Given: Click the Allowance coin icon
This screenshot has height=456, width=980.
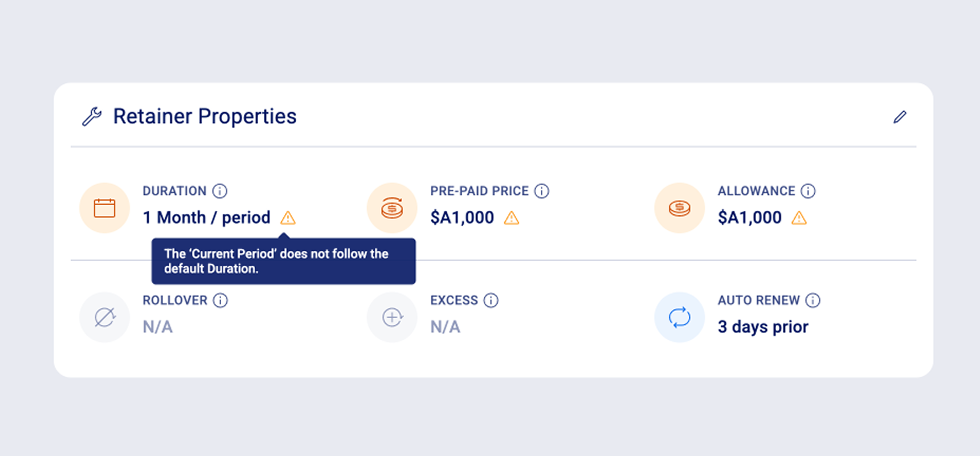Looking at the screenshot, I should [679, 208].
